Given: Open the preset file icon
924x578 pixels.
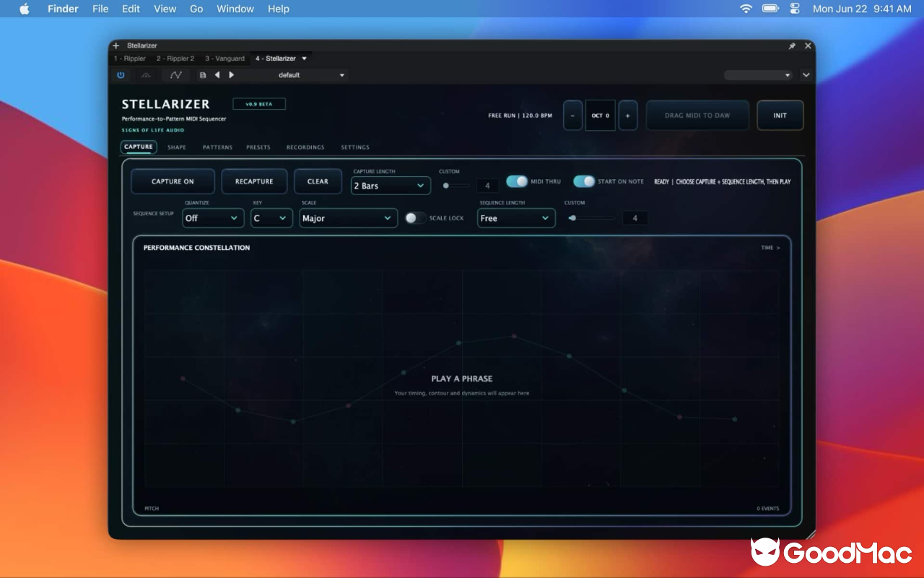Looking at the screenshot, I should 203,75.
